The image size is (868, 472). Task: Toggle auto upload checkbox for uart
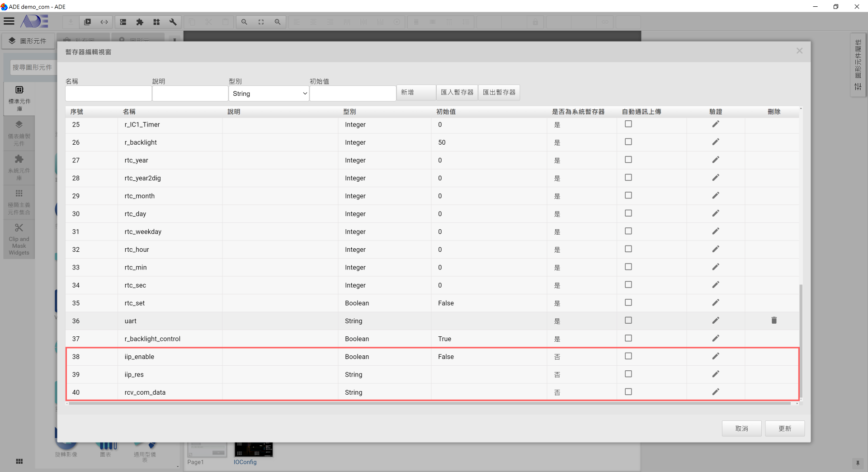click(628, 321)
